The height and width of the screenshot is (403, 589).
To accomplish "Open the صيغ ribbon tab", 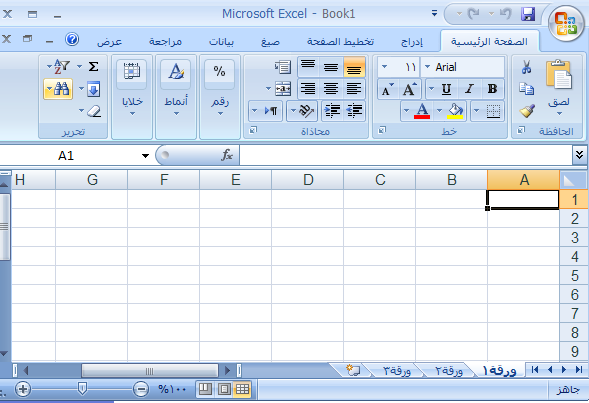I will pyautogui.click(x=270, y=41).
